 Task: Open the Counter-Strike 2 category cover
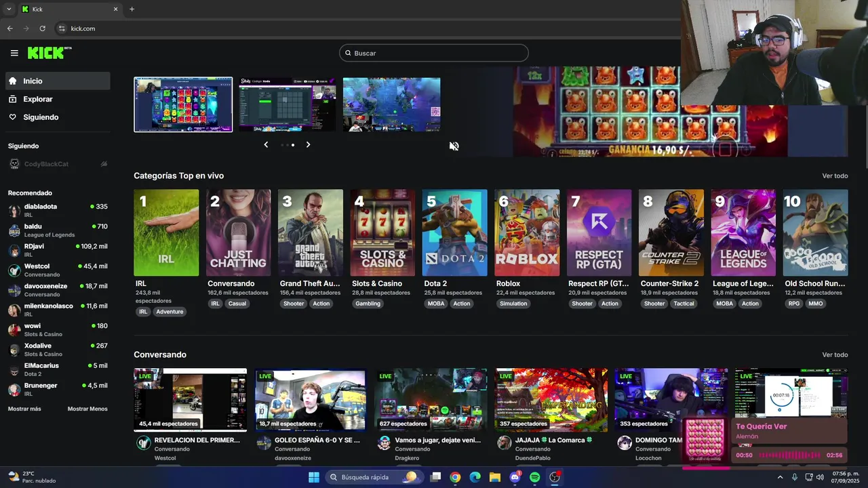pyautogui.click(x=671, y=232)
